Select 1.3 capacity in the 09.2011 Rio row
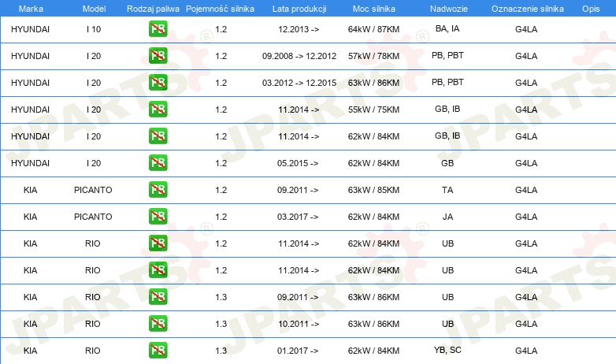 [x=221, y=297]
